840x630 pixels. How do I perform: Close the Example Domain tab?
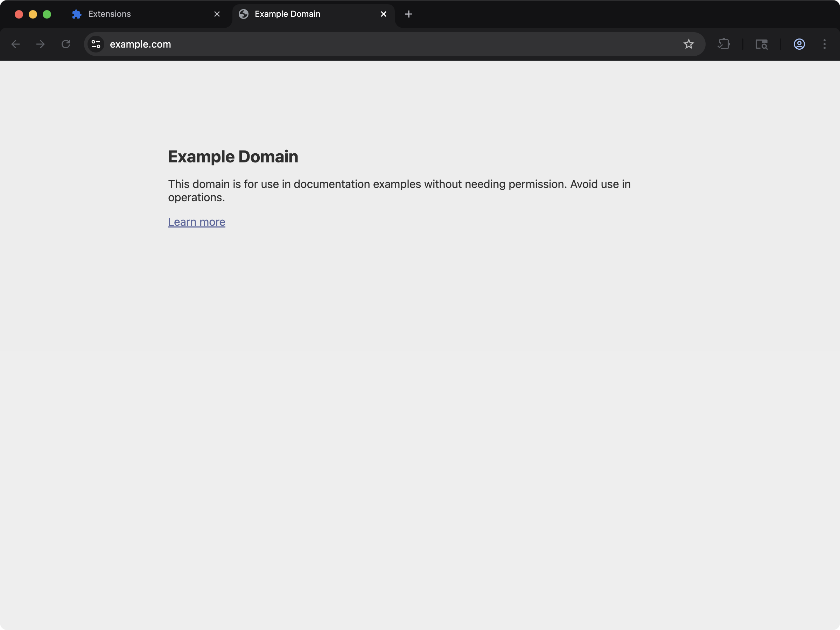click(384, 14)
